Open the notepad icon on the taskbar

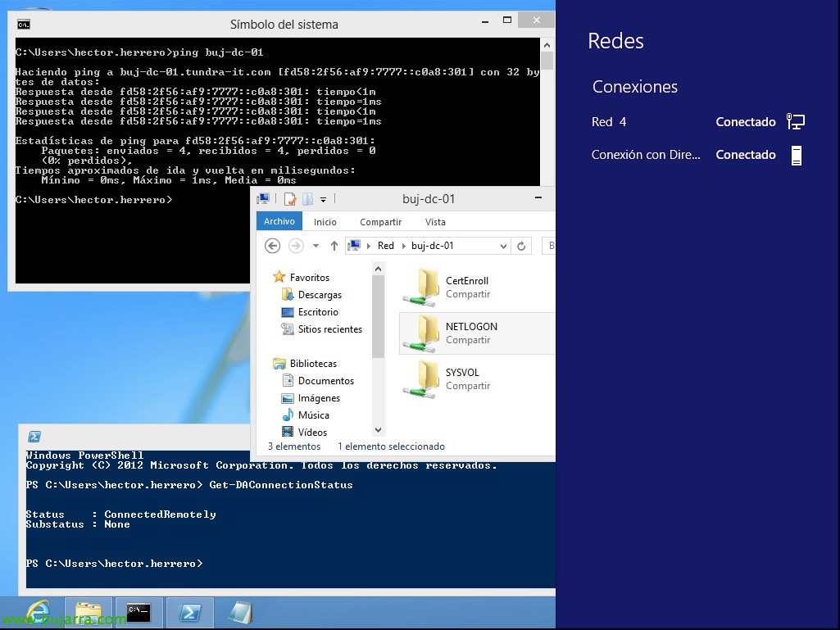241,613
